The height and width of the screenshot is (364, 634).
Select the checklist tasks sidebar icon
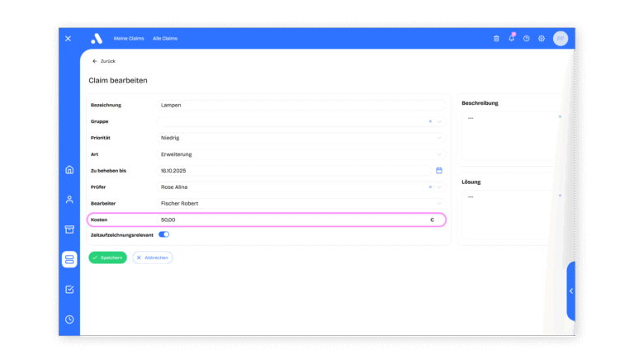(x=69, y=289)
